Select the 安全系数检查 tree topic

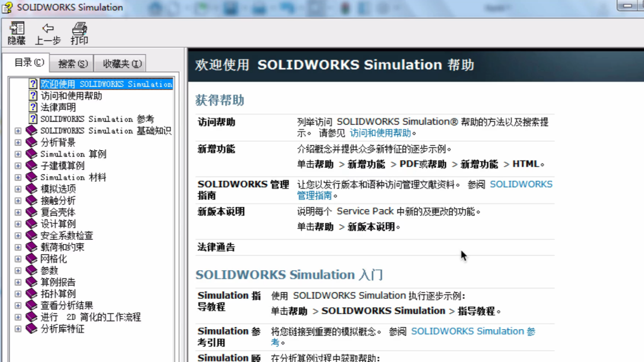(x=67, y=235)
